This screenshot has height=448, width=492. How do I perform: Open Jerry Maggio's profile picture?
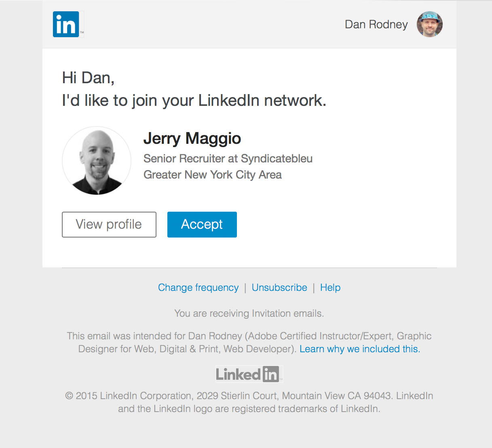97,161
